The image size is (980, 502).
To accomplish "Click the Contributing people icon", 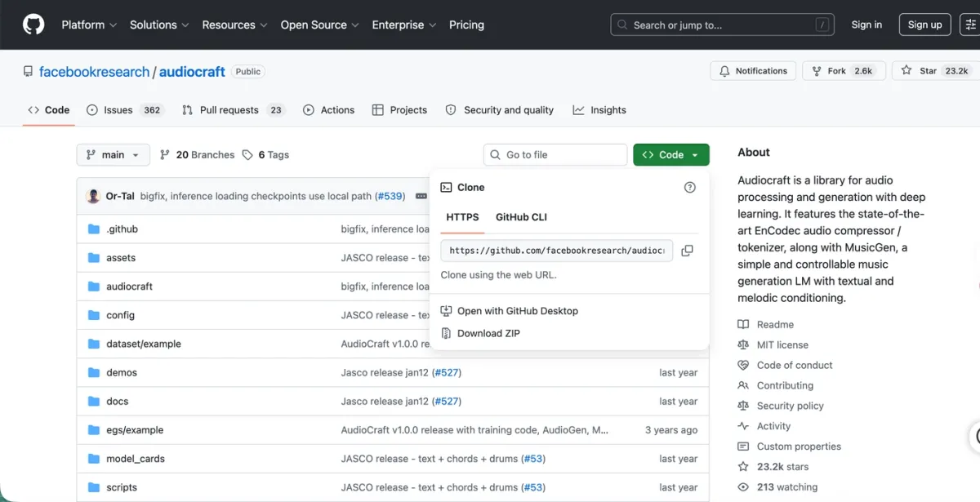I will tap(743, 385).
